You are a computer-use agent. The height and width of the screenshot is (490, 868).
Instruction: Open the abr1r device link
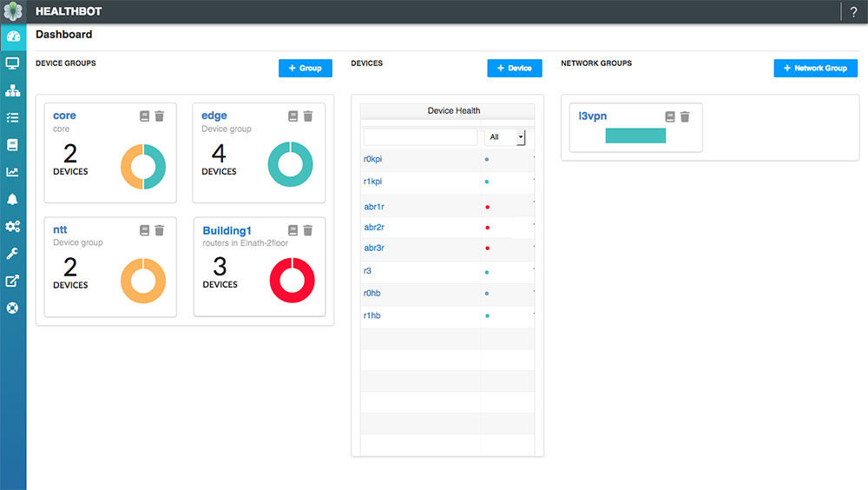pos(373,207)
